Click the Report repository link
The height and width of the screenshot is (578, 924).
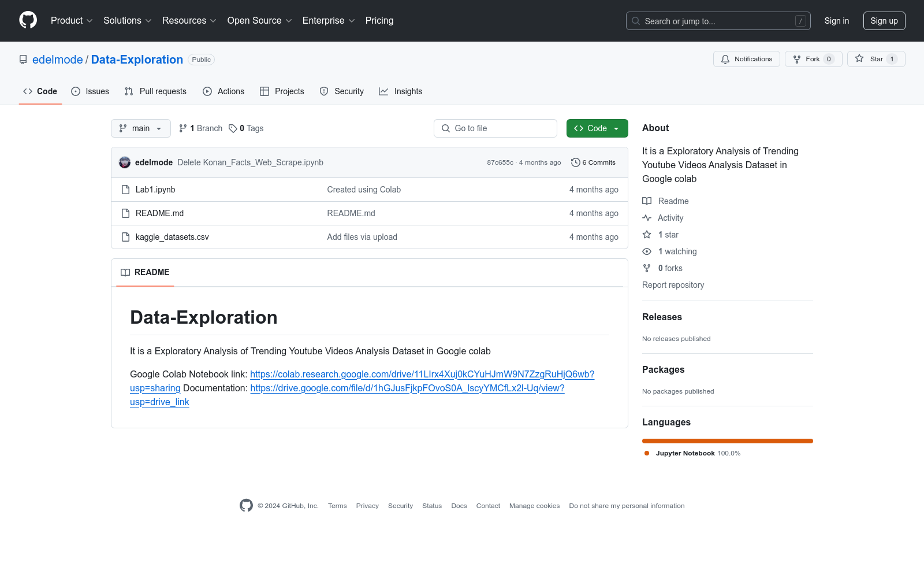pyautogui.click(x=673, y=285)
